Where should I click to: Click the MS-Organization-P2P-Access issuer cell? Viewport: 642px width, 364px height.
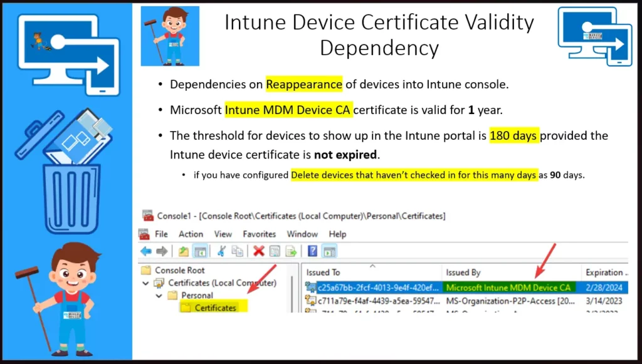pyautogui.click(x=510, y=301)
